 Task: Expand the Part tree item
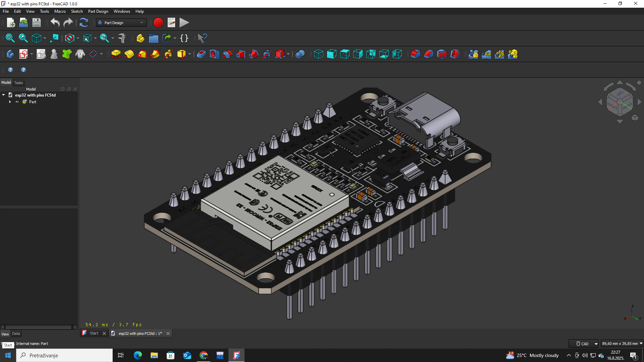[x=10, y=102]
